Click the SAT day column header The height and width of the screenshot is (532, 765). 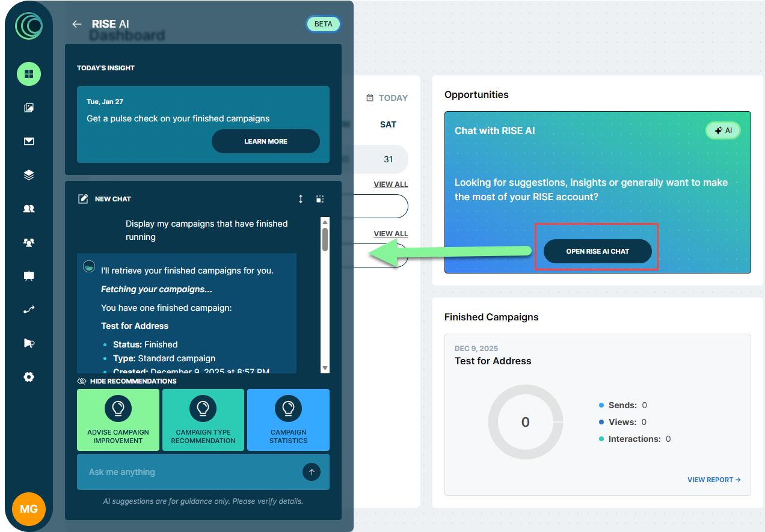tap(389, 124)
